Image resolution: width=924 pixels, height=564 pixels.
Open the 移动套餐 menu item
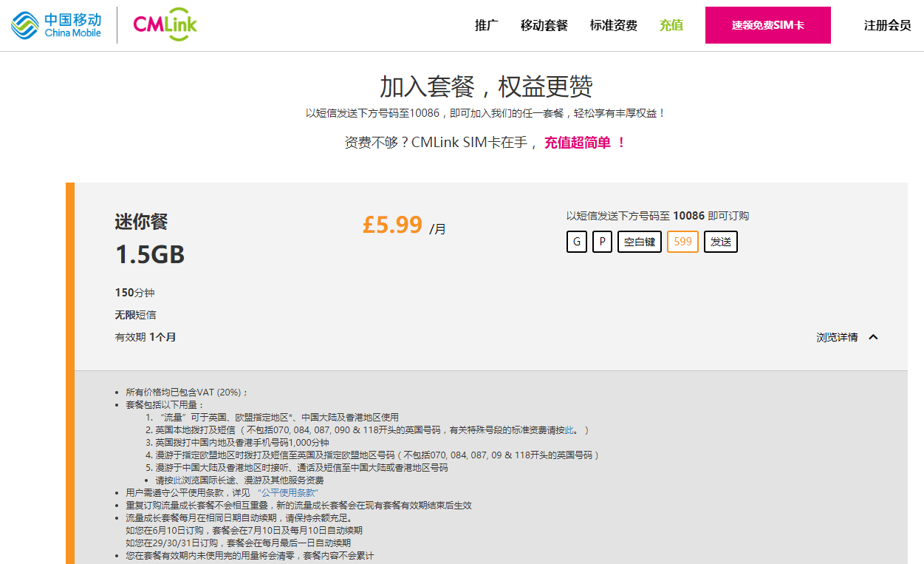[x=544, y=25]
